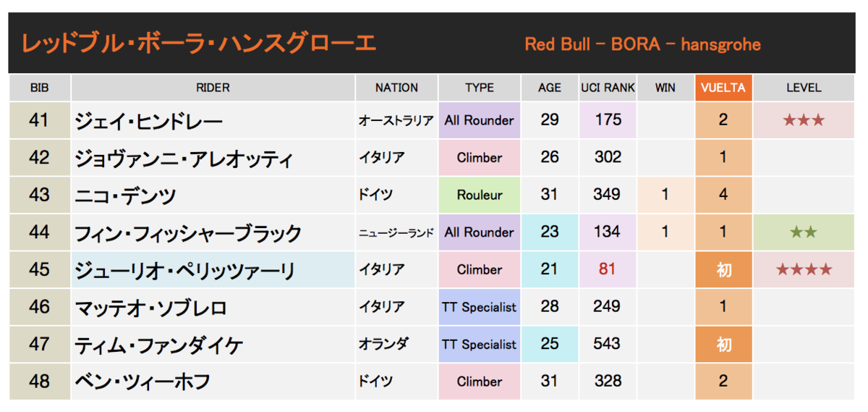Click the Japanese team name heading
Viewport: 868px width, 412px height.
pyautogui.click(x=199, y=43)
